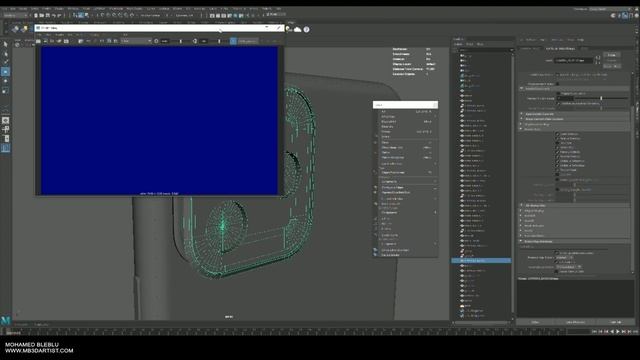Select the Lasso tool in toolbox
This screenshot has height=360, width=640.
pos(5,53)
